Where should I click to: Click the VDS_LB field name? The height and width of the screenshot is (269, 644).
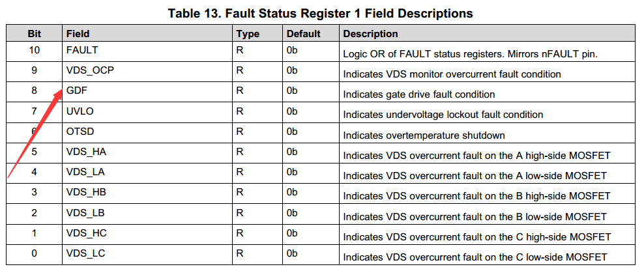[85, 213]
